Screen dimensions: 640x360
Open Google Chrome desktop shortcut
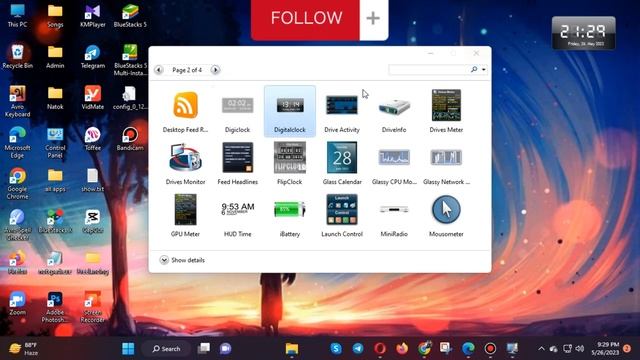(x=18, y=184)
